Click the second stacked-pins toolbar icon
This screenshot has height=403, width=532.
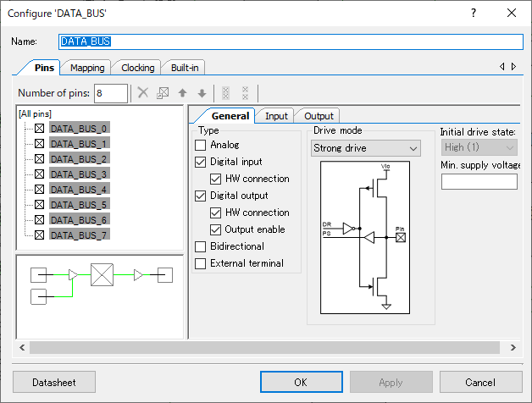tap(246, 93)
